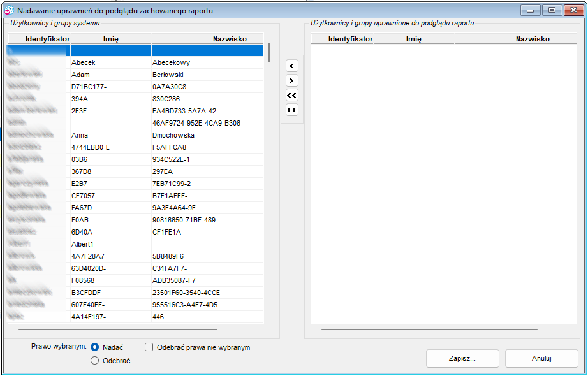
Task: Select the CE7057 cell
Action: [x=111, y=196]
